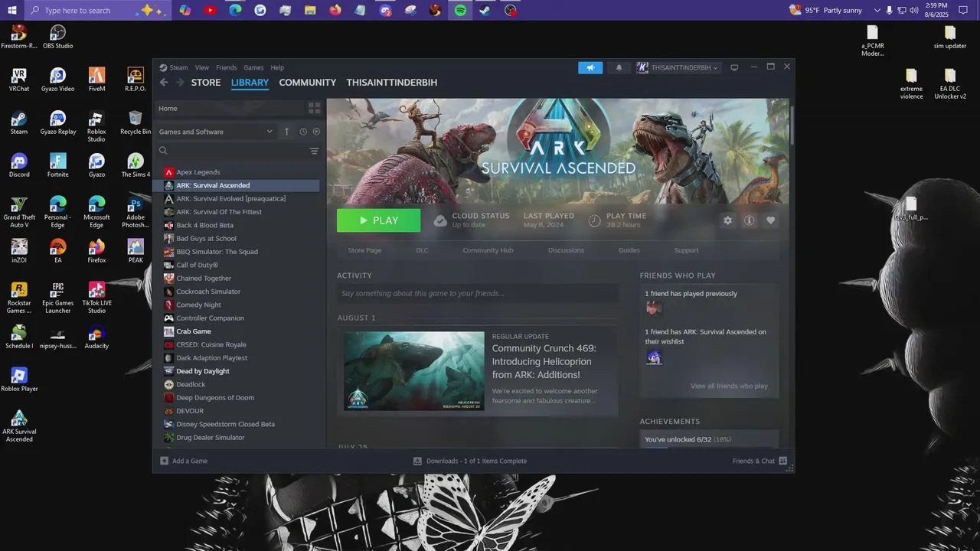Viewport: 980px width, 551px height.
Task: Go to the LIBRARY tab
Action: [x=250, y=83]
